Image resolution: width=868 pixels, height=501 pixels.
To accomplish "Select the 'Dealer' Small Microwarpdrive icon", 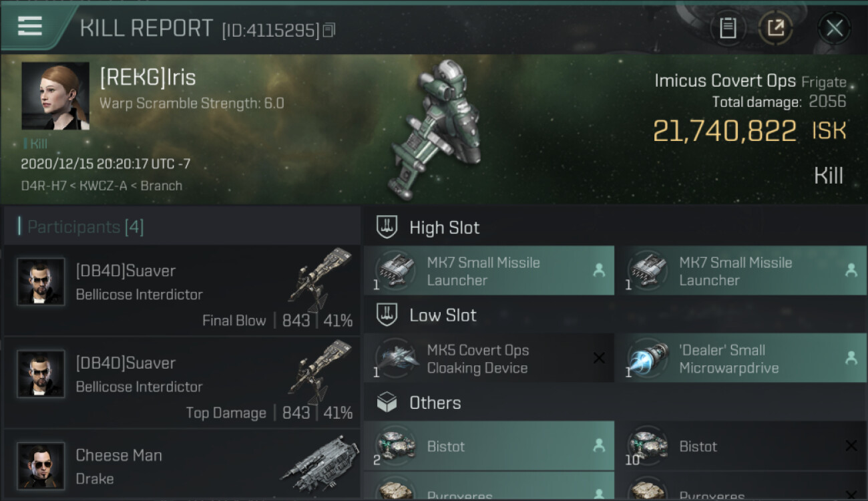I will point(648,359).
